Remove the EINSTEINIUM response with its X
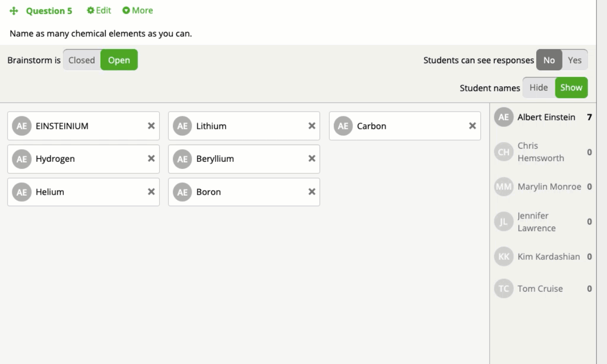 pos(151,126)
